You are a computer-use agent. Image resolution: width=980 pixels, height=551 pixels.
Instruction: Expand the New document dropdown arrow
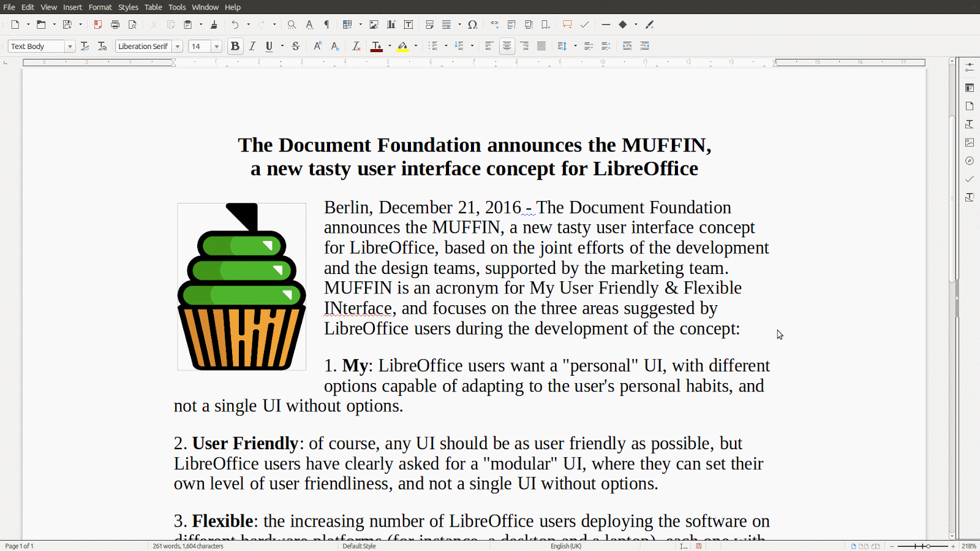[x=28, y=25]
